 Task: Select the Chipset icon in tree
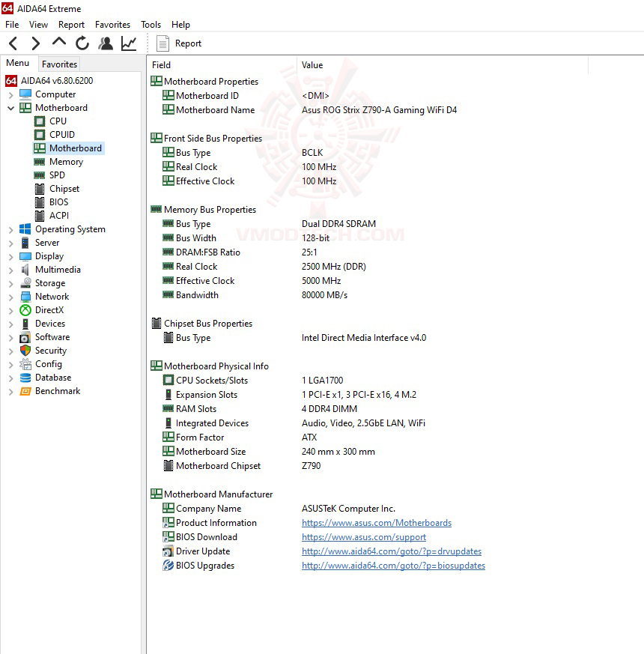coord(40,189)
